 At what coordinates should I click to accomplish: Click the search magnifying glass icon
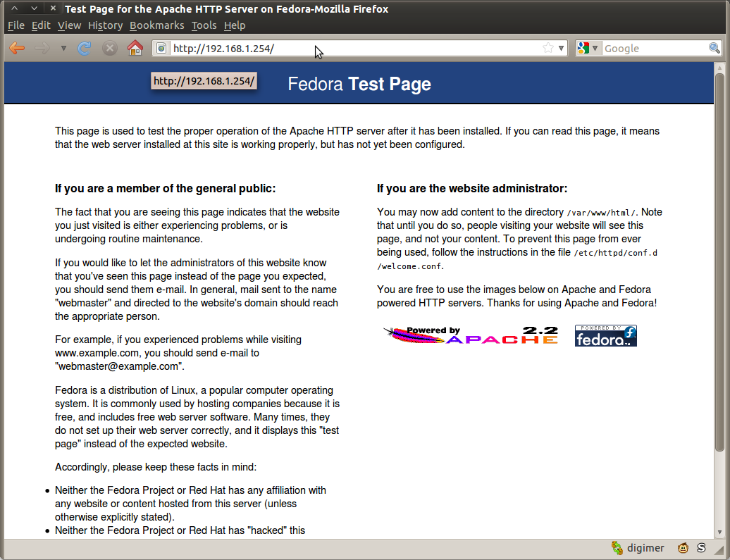(714, 47)
